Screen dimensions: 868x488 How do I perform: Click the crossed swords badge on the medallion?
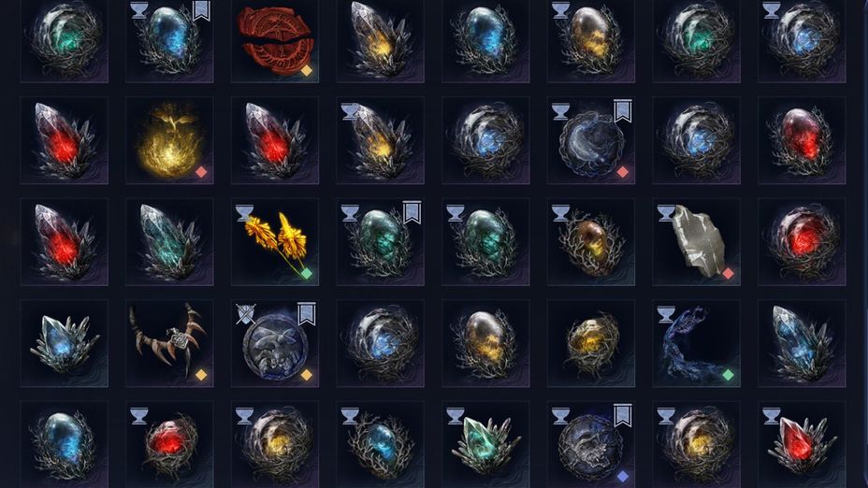[245, 314]
